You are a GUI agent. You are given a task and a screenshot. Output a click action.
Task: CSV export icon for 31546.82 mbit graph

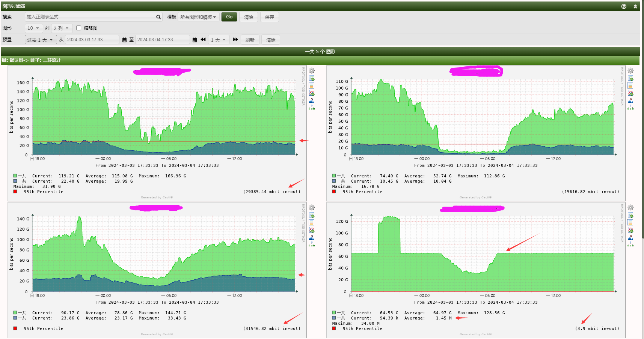coord(312,215)
